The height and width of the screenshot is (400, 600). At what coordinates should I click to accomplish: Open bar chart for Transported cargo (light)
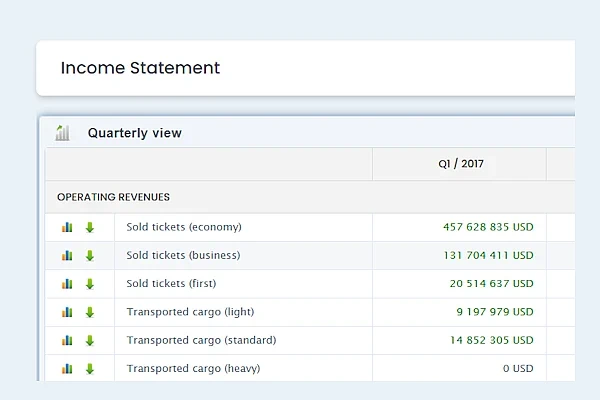[x=67, y=312]
